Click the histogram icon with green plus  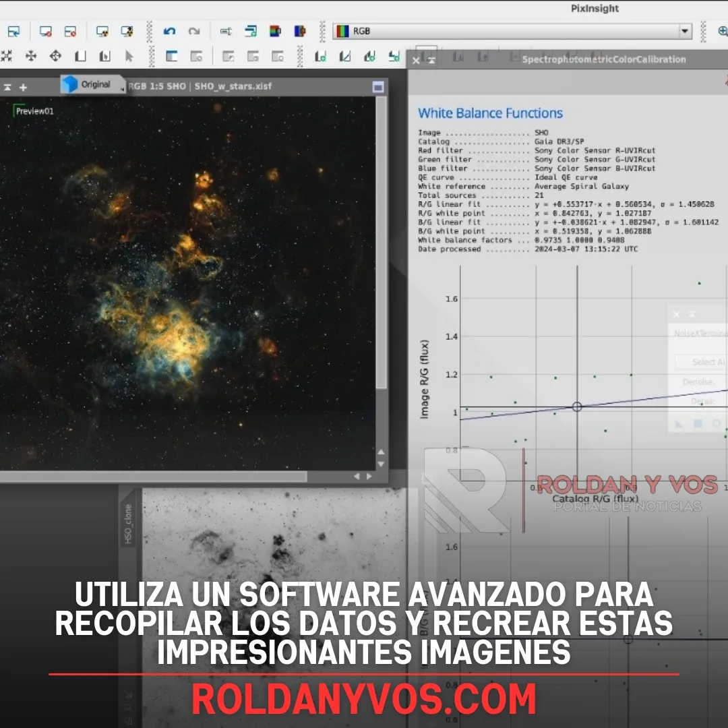coord(320,56)
